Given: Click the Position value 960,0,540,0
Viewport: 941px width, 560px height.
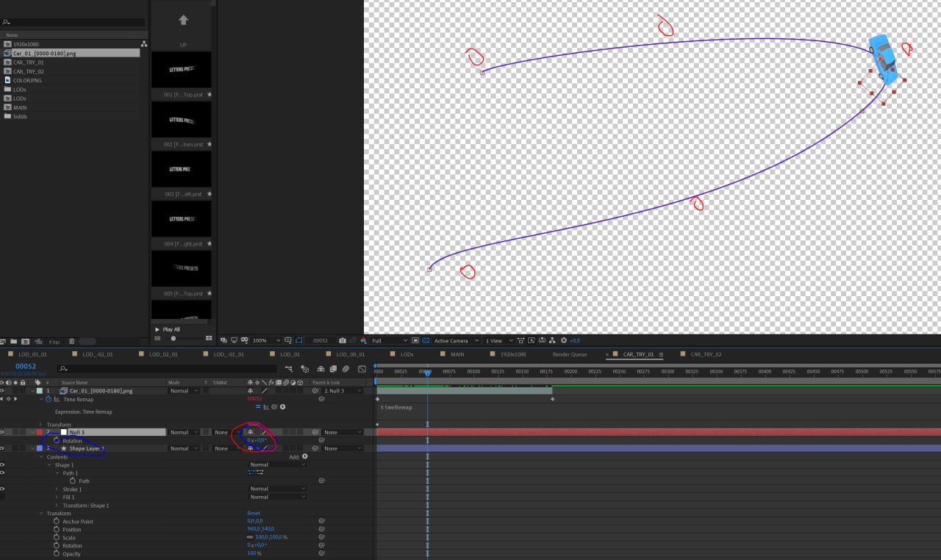Looking at the screenshot, I should [x=260, y=529].
